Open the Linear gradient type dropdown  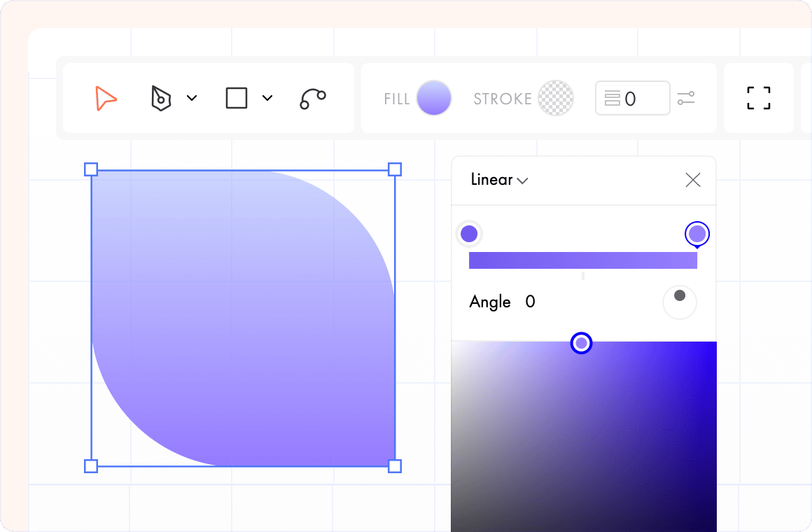[x=498, y=180]
